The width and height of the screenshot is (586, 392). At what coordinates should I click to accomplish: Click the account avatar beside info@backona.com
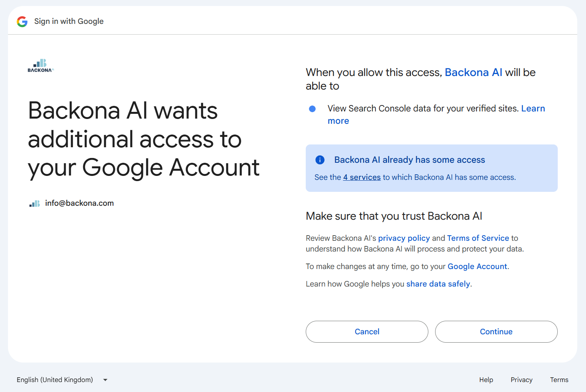click(x=35, y=203)
